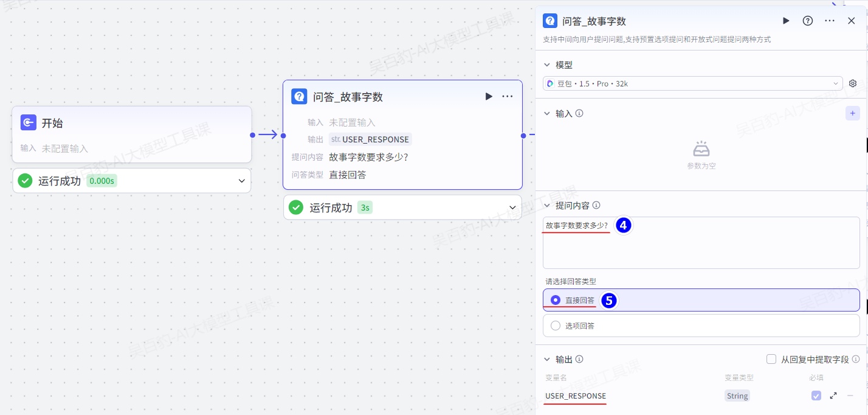This screenshot has width=868, height=415.
Task: Toggle the required checkbox for USER_RESPONSE
Action: 816,396
